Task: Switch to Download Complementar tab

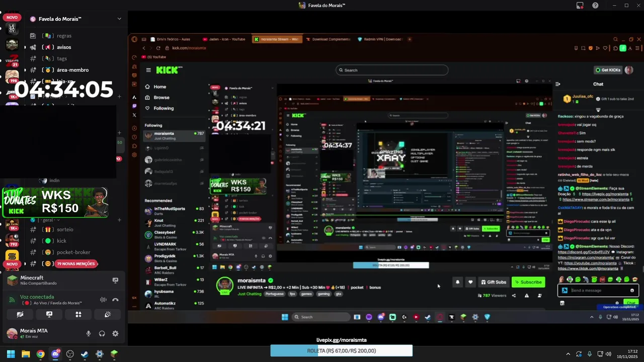Action: tap(328, 39)
